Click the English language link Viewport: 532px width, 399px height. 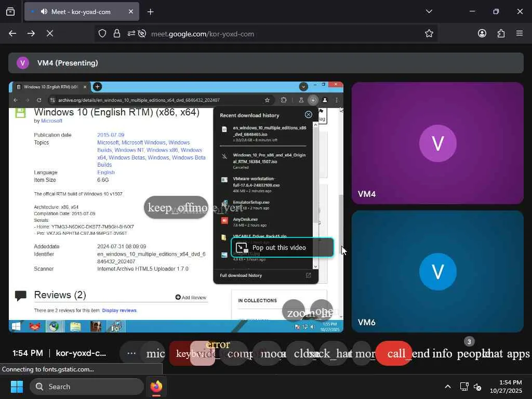click(x=106, y=172)
